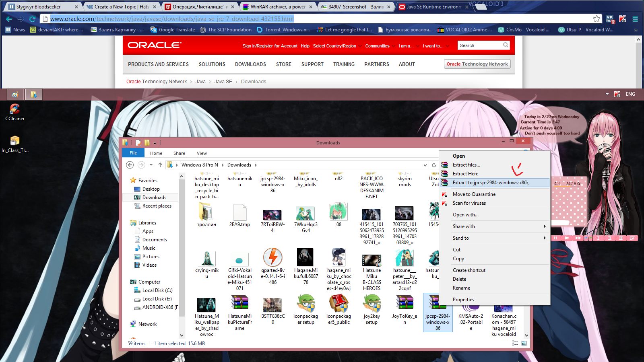This screenshot has width=644, height=362.
Task: Select the троллин folder
Action: pos(206,215)
